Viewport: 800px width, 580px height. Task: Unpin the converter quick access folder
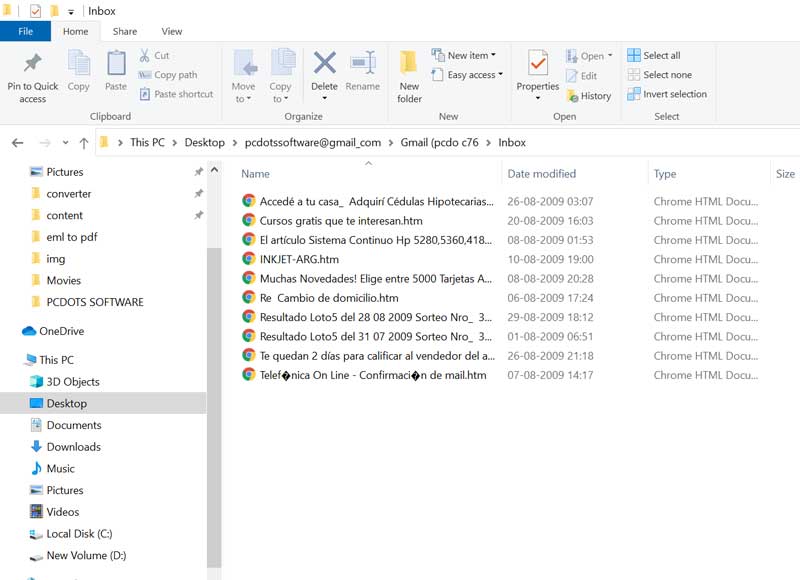coord(199,193)
